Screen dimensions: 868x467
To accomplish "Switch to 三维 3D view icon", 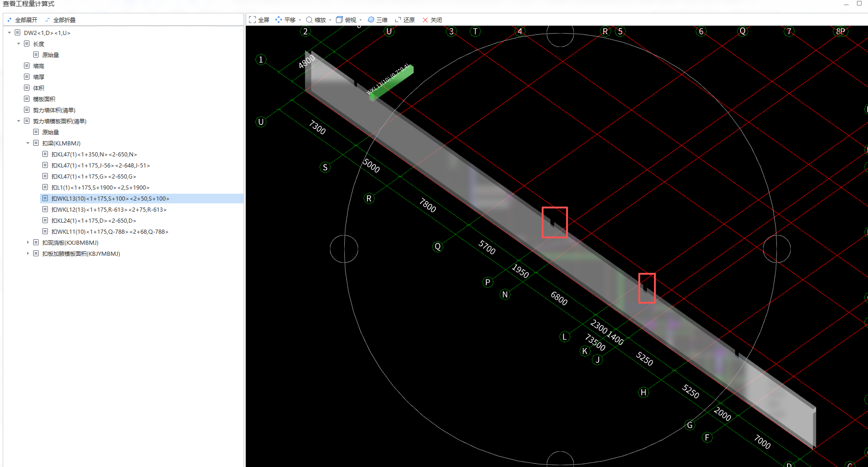I will pos(371,20).
